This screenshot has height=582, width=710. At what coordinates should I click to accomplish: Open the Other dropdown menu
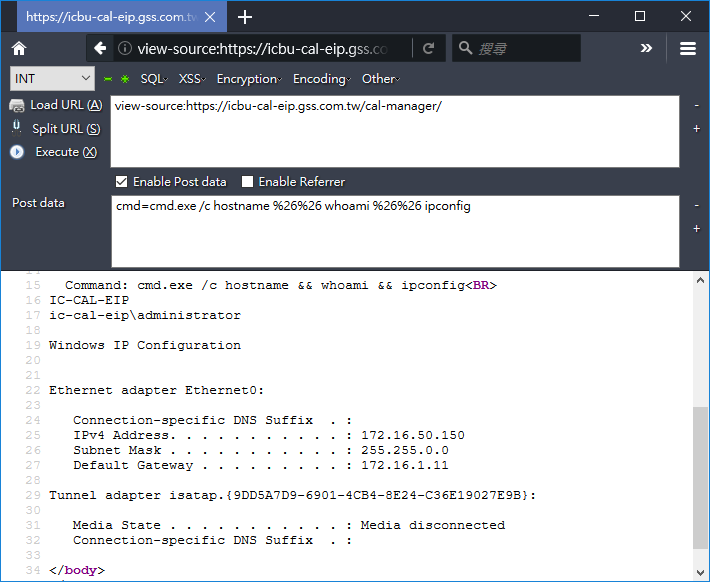pos(380,79)
